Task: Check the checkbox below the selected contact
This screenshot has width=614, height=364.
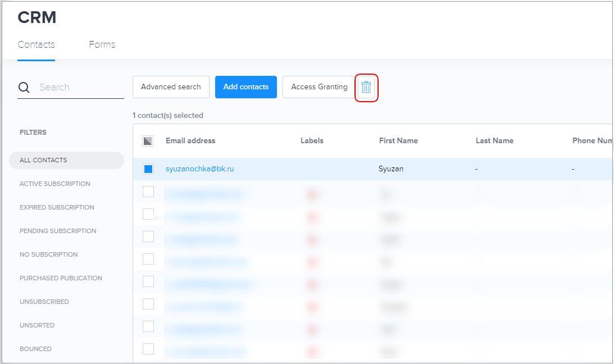Action: pos(148,192)
